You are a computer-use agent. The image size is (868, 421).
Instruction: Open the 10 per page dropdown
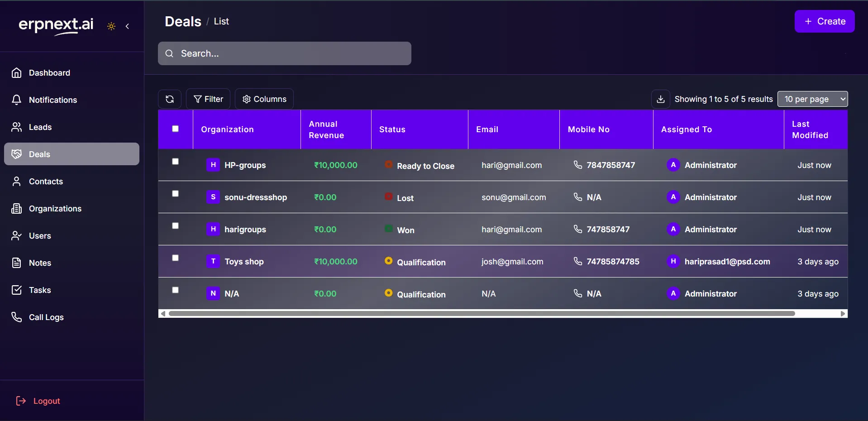click(x=812, y=99)
